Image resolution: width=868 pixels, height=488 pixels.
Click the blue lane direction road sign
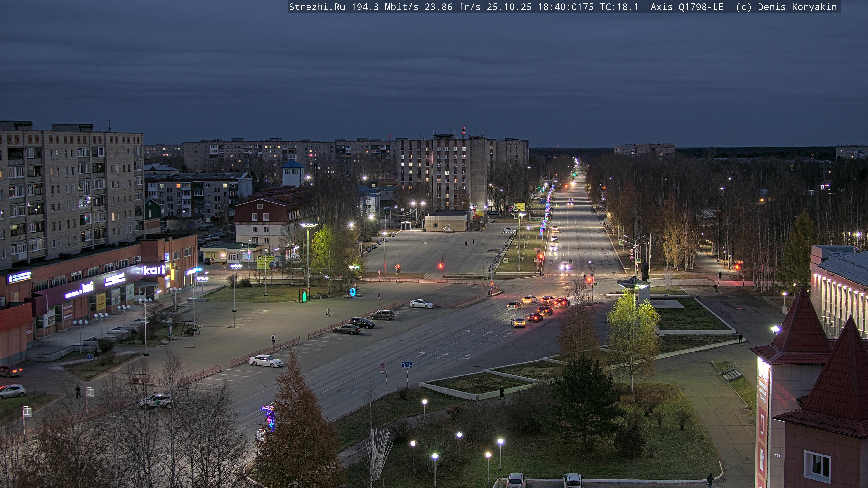(x=407, y=365)
